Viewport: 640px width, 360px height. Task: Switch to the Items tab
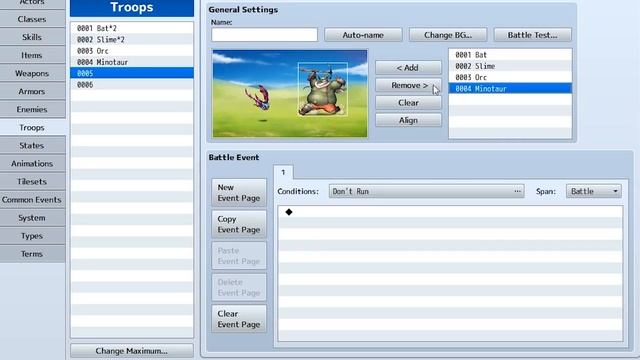(x=32, y=55)
